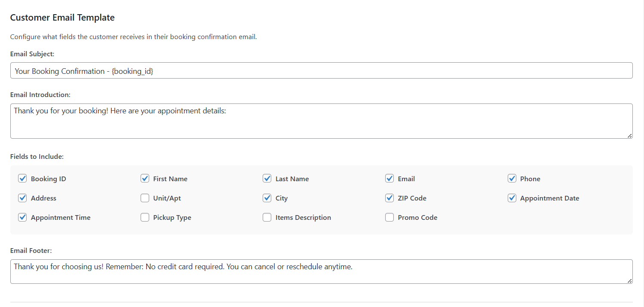The height and width of the screenshot is (307, 644).
Task: Click the Email Introduction resize handle
Action: 629,136
